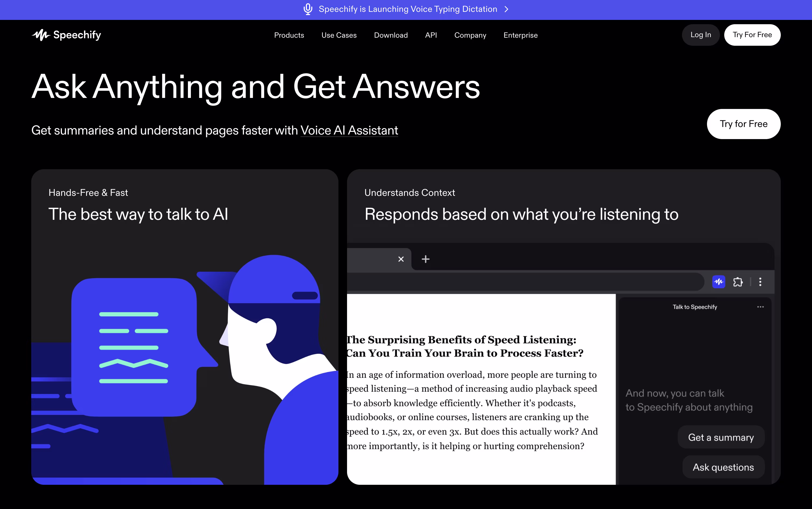Viewport: 812px width, 509px height.
Task: Click the 'Responds based on what you're listening to' heading
Action: pos(521,214)
